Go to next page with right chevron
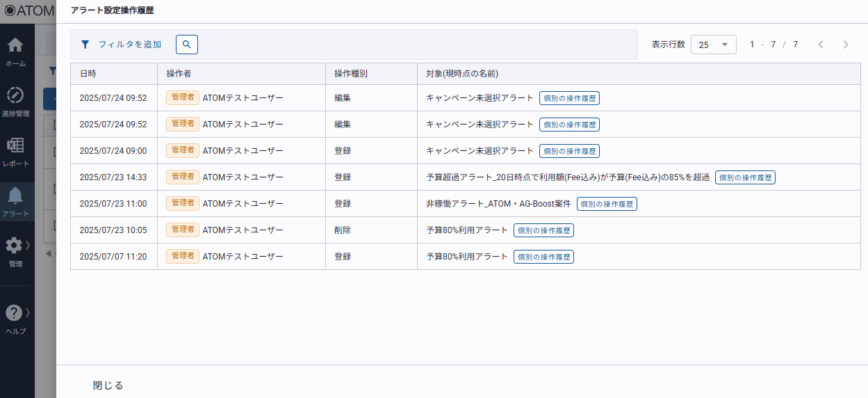The image size is (868, 398). point(845,45)
